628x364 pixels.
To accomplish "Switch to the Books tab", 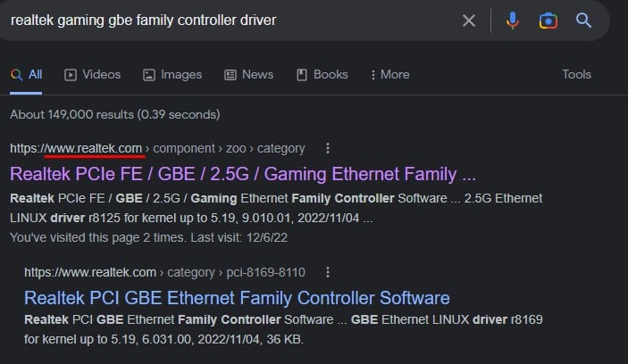I will point(322,75).
